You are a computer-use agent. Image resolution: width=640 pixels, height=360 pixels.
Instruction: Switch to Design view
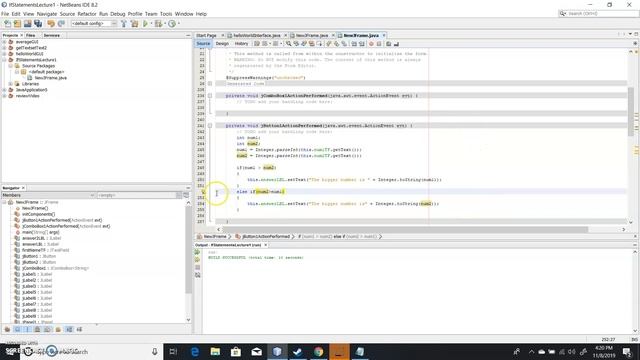click(x=222, y=43)
